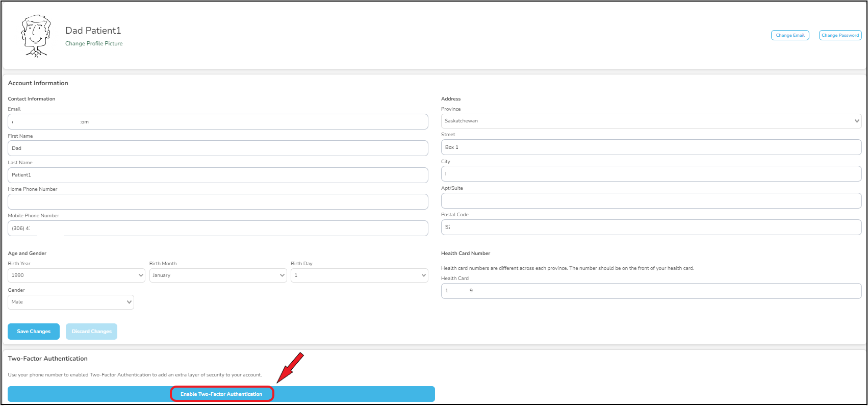
Task: Focus the First Name field
Action: tap(218, 148)
